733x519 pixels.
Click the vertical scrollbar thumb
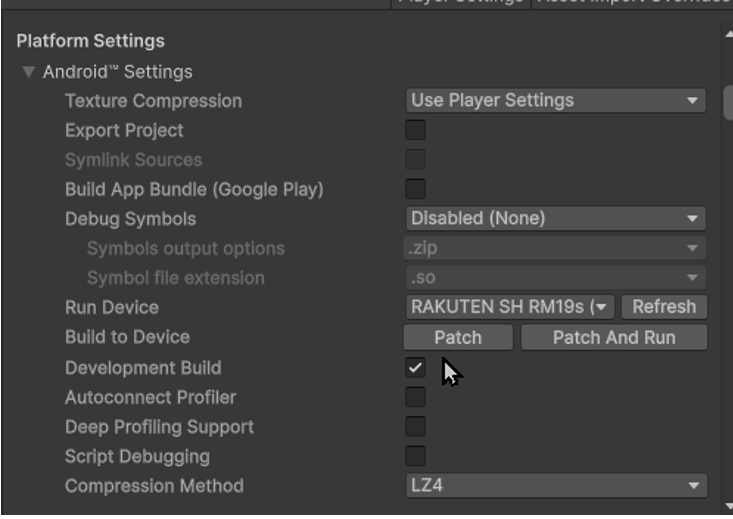(728, 102)
